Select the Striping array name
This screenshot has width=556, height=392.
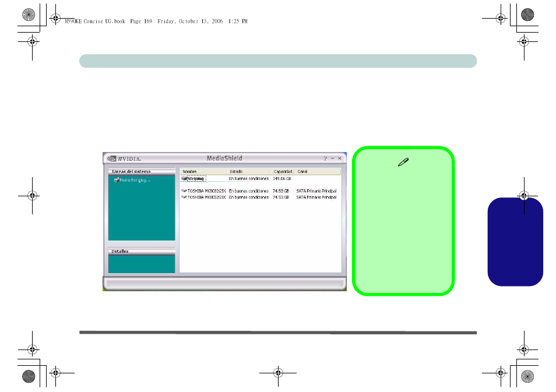(196, 179)
